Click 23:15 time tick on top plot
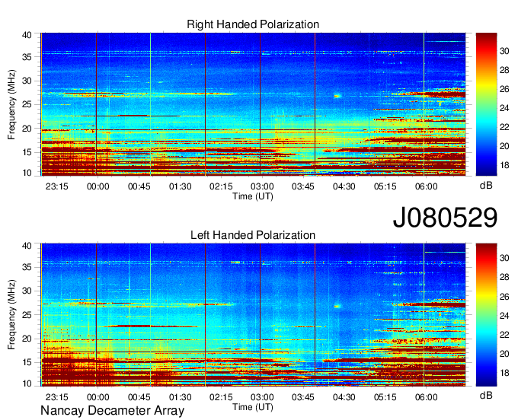Screen dimensions: 518x420 tap(57, 186)
